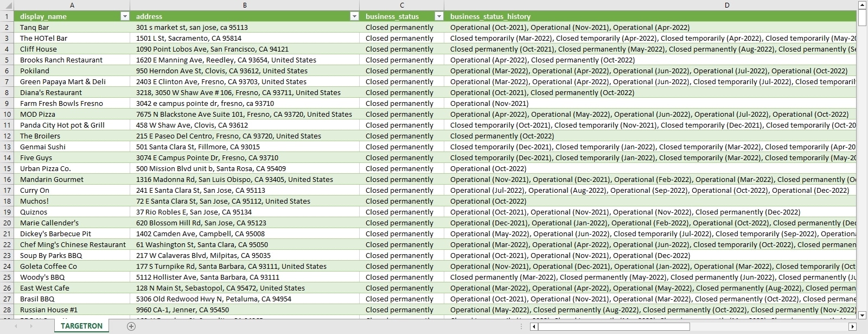Select the display_name header cell
Viewport: 868px width, 334px height.
click(72, 16)
